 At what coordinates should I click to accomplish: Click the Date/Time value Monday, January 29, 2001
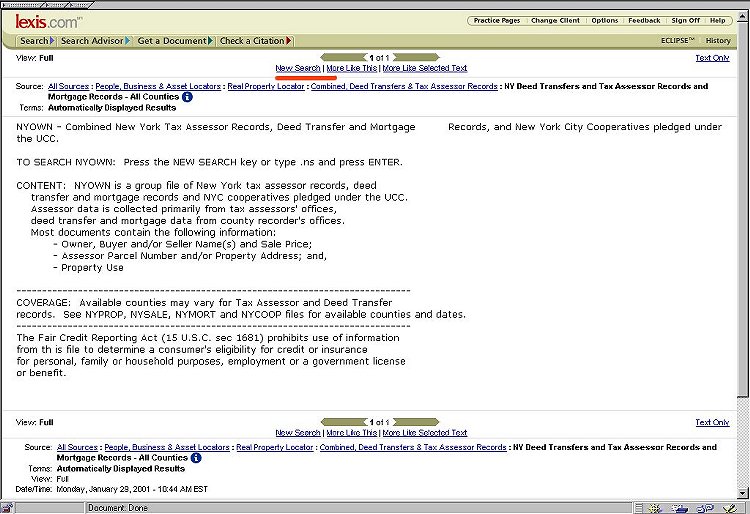[x=132, y=489]
